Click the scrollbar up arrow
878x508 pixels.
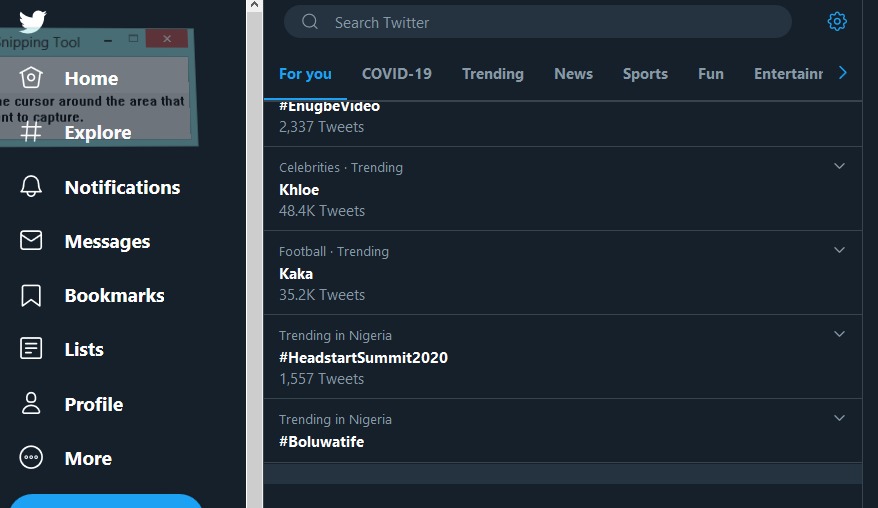254,5
